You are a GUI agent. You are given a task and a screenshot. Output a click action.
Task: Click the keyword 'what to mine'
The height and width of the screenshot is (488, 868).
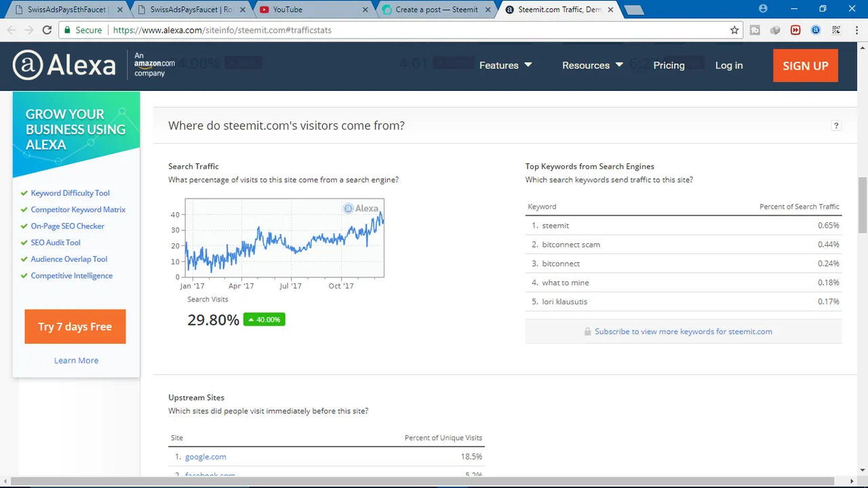point(566,283)
